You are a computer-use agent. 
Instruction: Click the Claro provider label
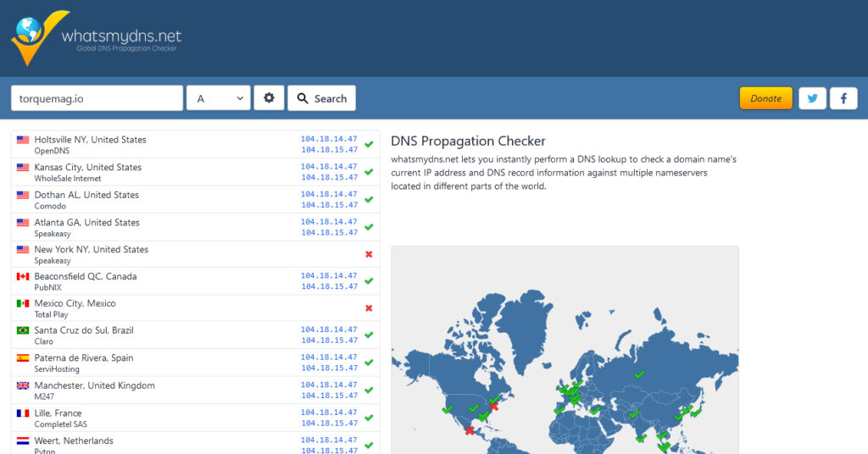pos(44,341)
